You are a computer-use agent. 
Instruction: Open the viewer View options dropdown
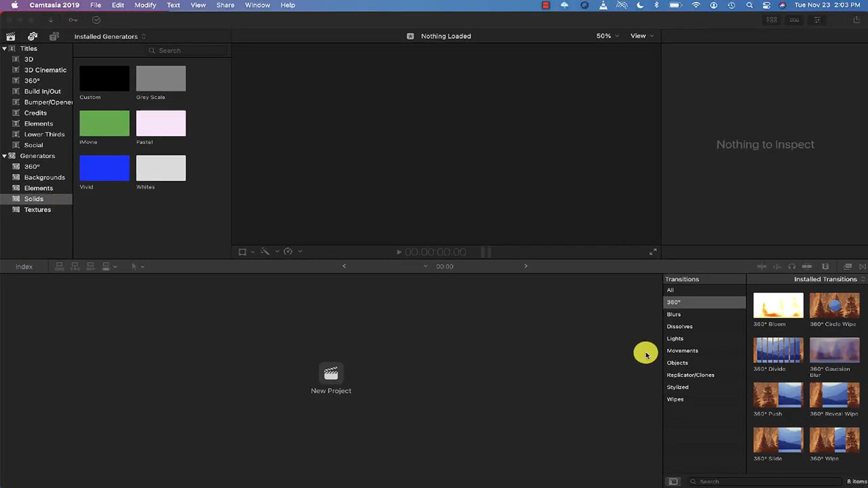(x=642, y=36)
